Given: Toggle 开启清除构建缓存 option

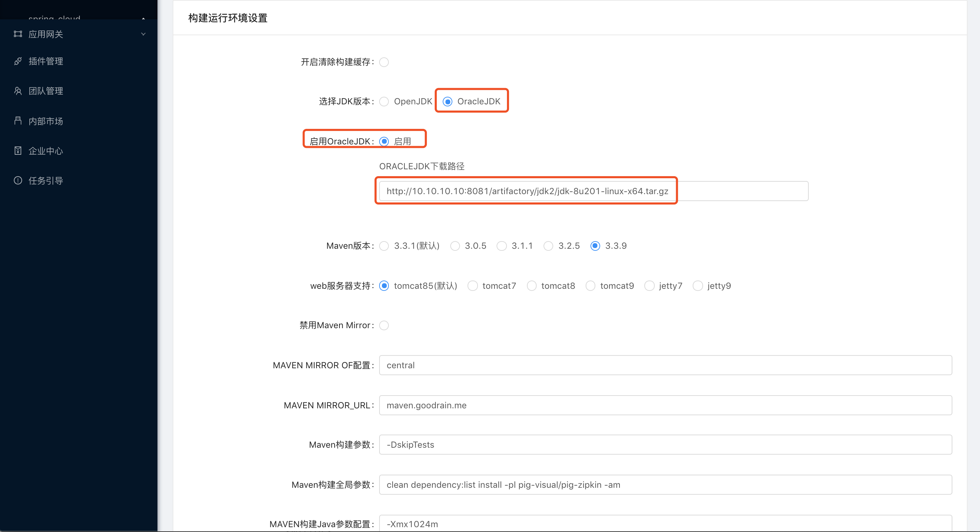Looking at the screenshot, I should 384,62.
